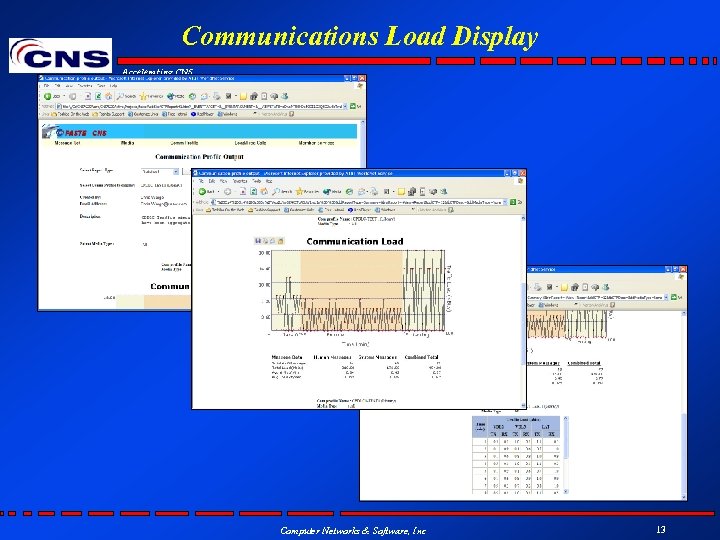
Task: Click the save chart icon beside the Communication Load title
Action: pos(258,241)
